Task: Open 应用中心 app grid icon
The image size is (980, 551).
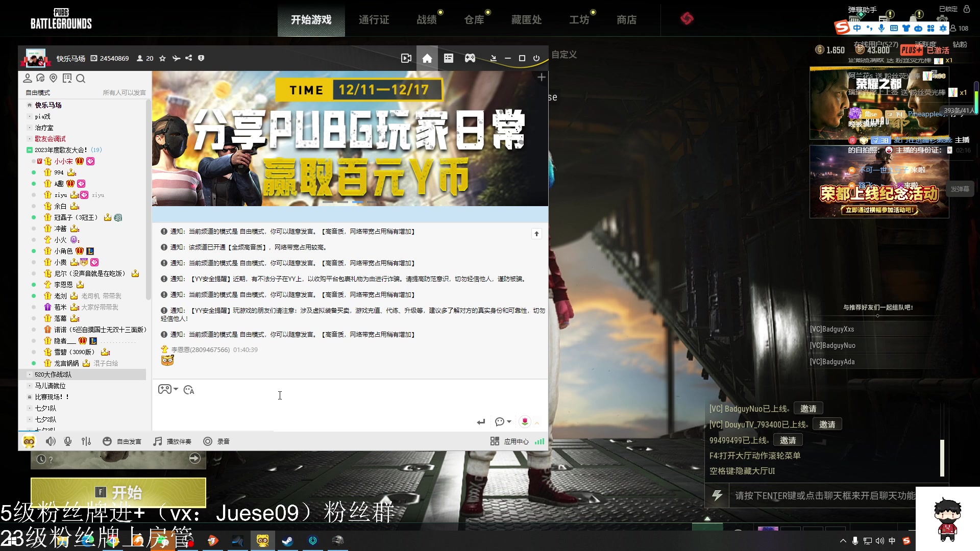Action: 494,441
